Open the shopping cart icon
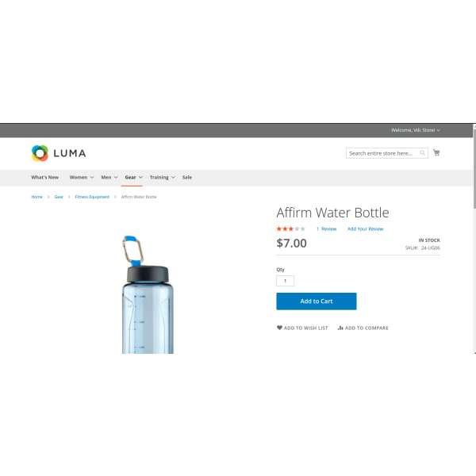Image resolution: width=476 pixels, height=476 pixels. tap(436, 152)
